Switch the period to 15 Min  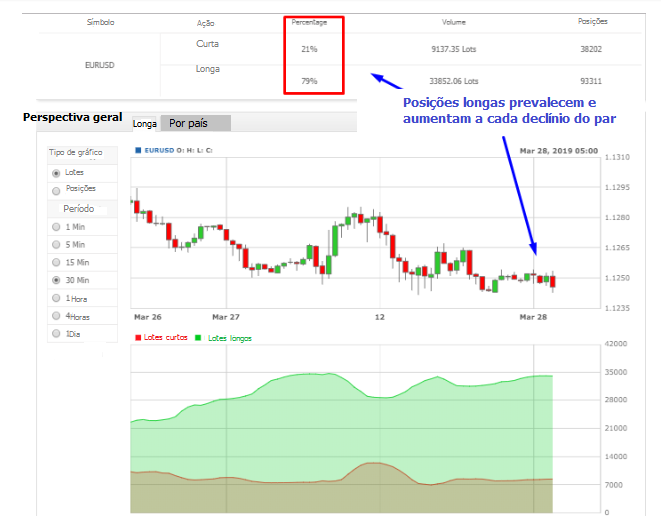click(55, 263)
